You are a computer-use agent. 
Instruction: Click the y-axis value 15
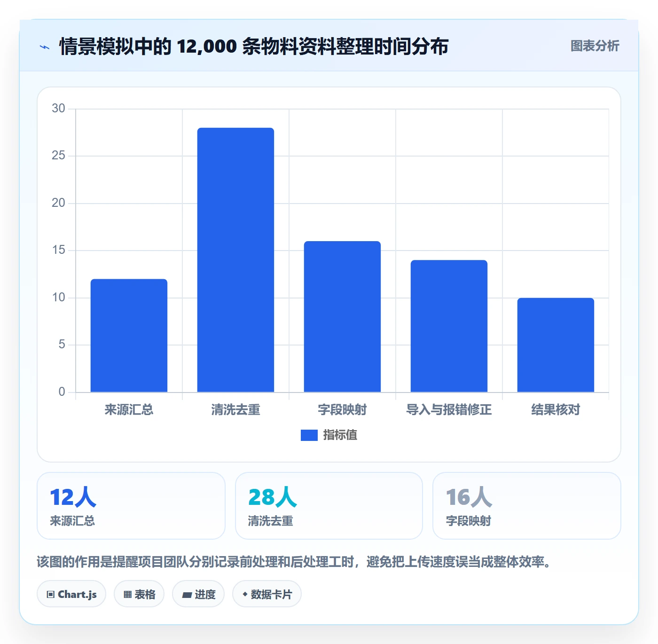pos(58,250)
